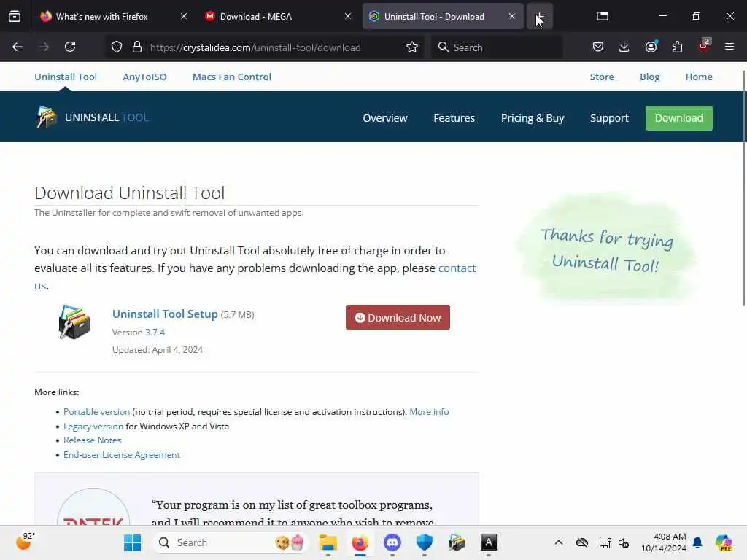Close the What's new with Firefox tab
Image resolution: width=747 pixels, height=560 pixels.
tap(183, 16)
